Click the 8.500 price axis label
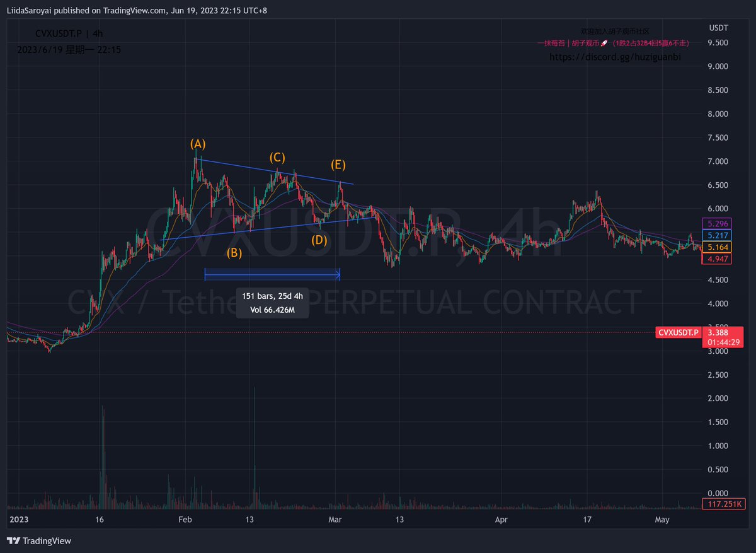Image resolution: width=756 pixels, height=553 pixels. pyautogui.click(x=718, y=90)
